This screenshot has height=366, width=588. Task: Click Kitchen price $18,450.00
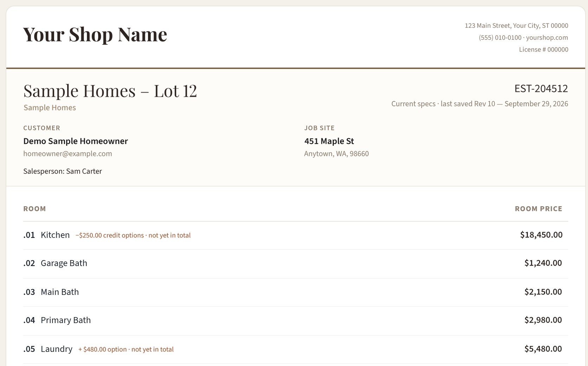[541, 235]
